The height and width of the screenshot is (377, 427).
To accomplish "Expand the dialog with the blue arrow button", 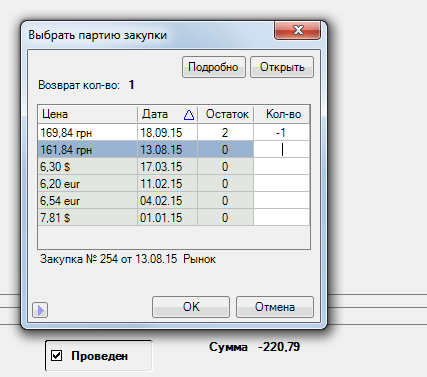I will click(40, 310).
